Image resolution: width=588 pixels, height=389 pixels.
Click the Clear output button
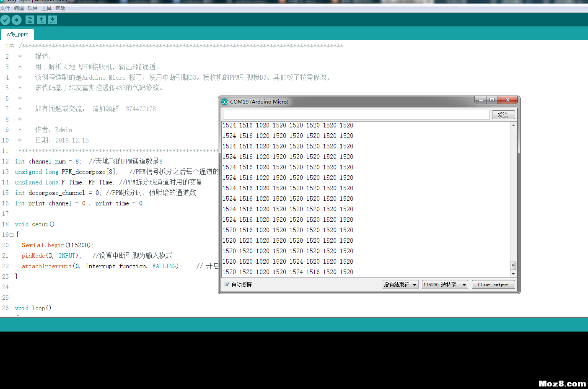coord(493,285)
